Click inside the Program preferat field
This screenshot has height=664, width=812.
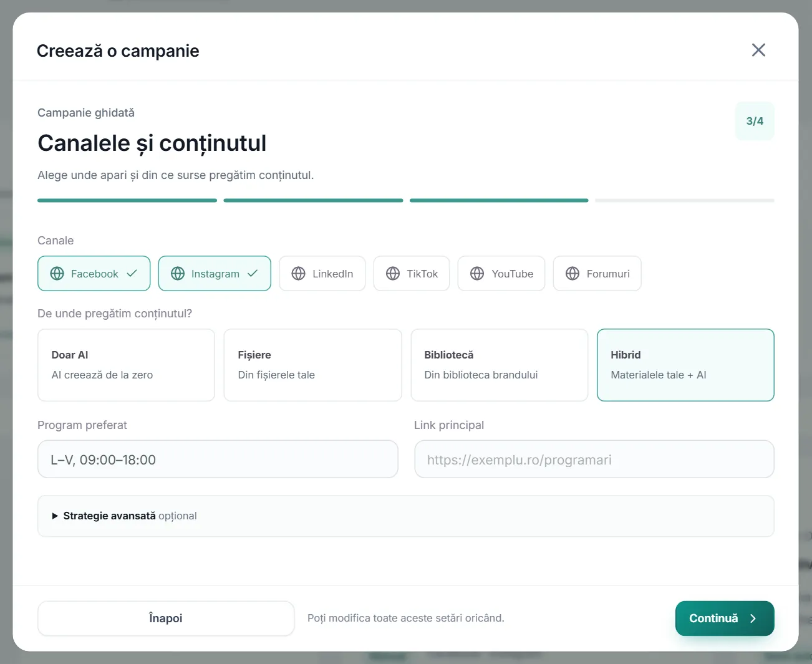(218, 460)
